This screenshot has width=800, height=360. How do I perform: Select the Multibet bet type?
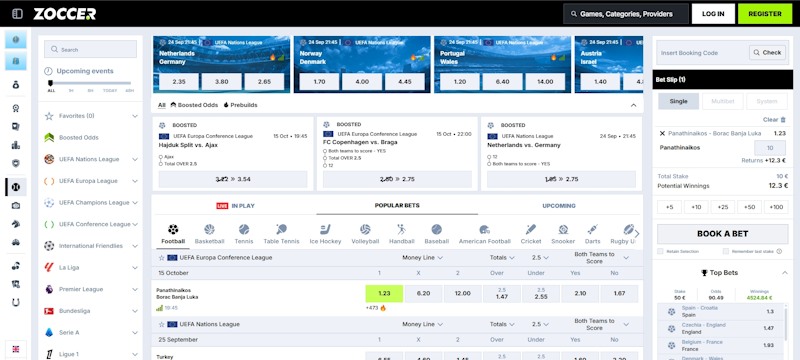pyautogui.click(x=722, y=101)
